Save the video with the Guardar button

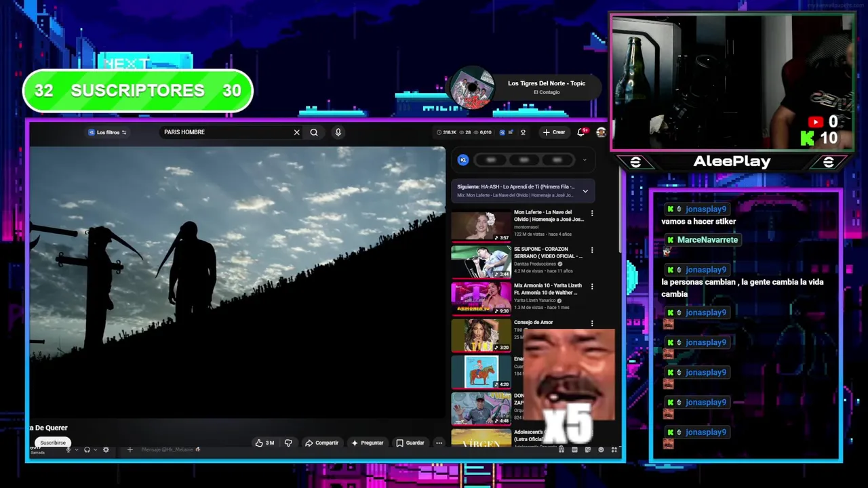(x=410, y=443)
